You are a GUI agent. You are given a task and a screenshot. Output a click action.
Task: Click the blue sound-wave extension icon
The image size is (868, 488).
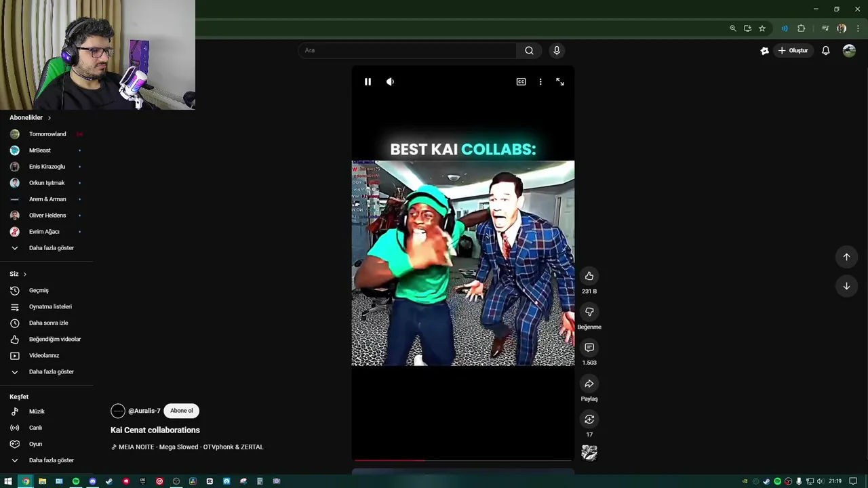(x=785, y=28)
